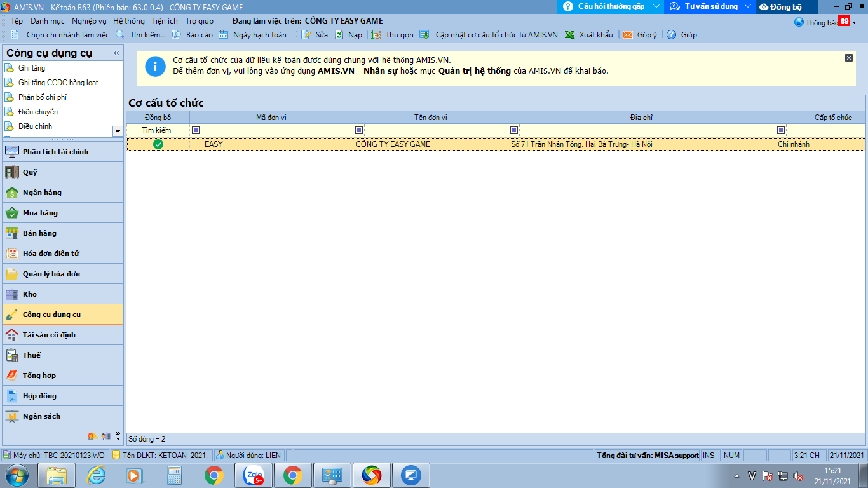The image size is (868, 488).
Task: Select Ghi tăng in sidebar list
Action: (32, 68)
